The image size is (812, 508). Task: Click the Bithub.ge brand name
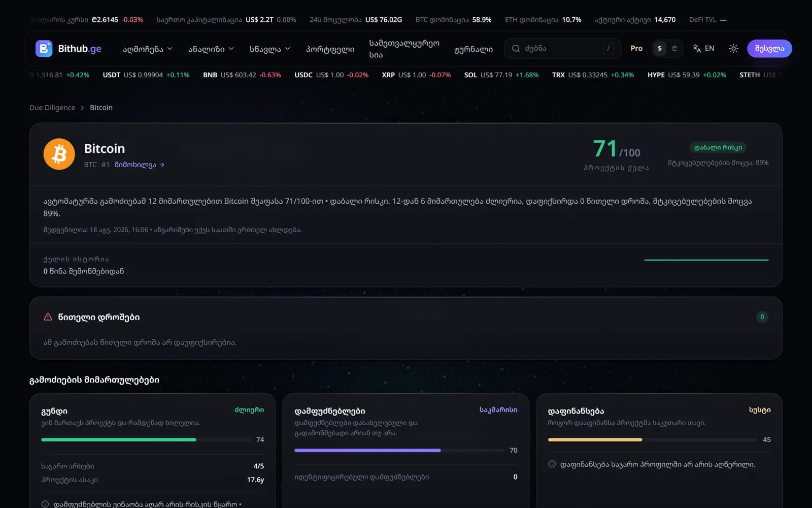tap(80, 48)
